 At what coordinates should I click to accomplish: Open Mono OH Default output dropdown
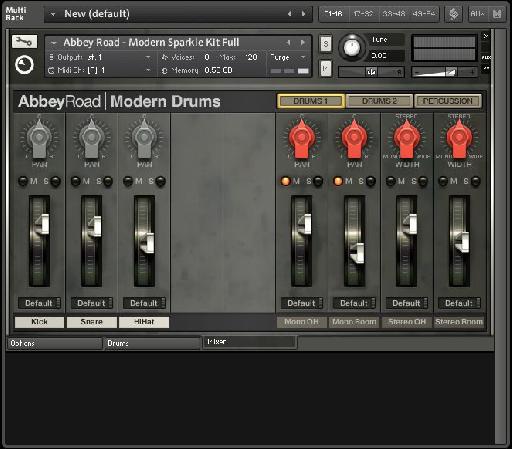coord(302,303)
